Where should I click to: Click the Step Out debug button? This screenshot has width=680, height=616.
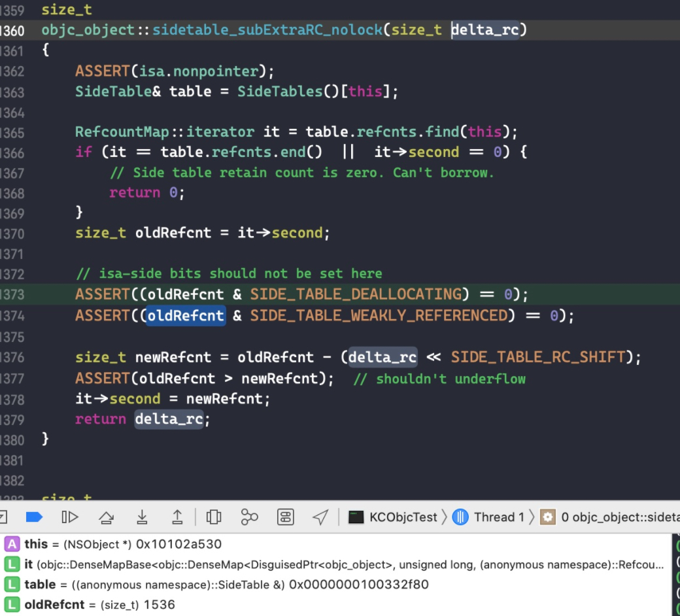point(177,517)
